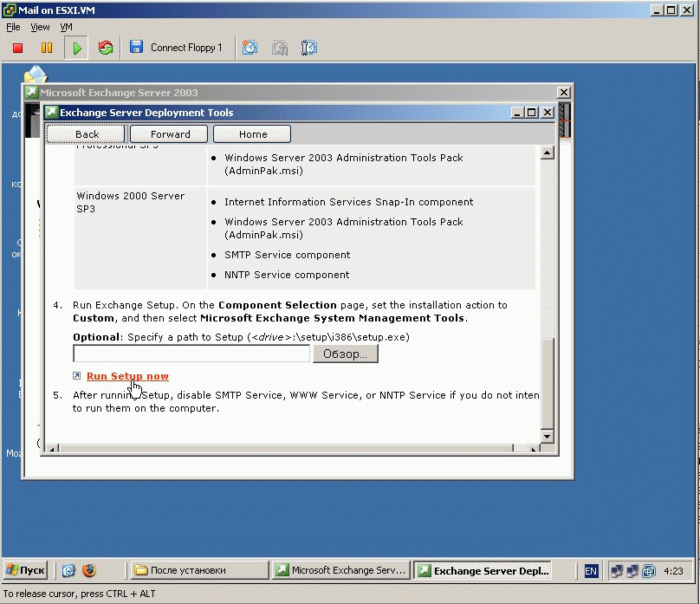Click vertical scrollbar up arrow
Screen dimensions: 700x604
[x=547, y=153]
